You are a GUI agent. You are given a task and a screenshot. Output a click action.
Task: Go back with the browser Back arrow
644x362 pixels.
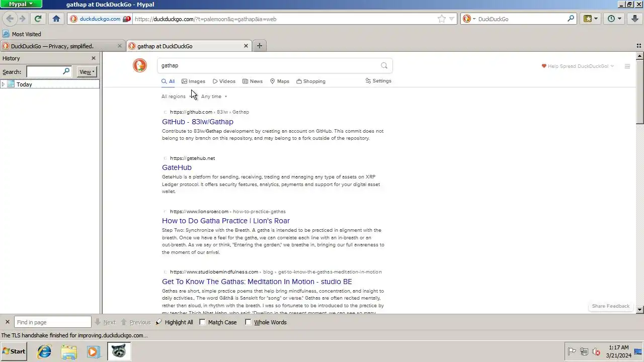pos(10,19)
